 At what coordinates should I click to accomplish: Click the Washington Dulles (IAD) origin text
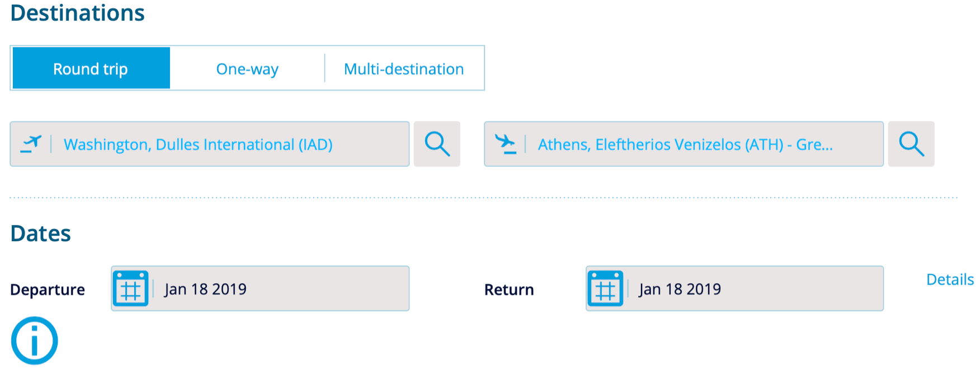tap(198, 144)
